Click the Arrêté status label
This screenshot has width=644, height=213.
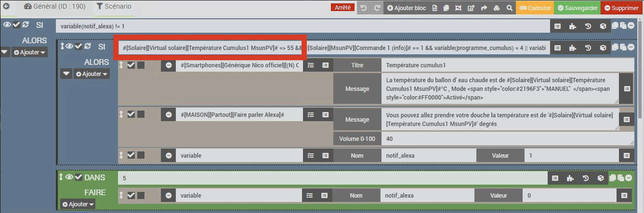pyautogui.click(x=343, y=8)
